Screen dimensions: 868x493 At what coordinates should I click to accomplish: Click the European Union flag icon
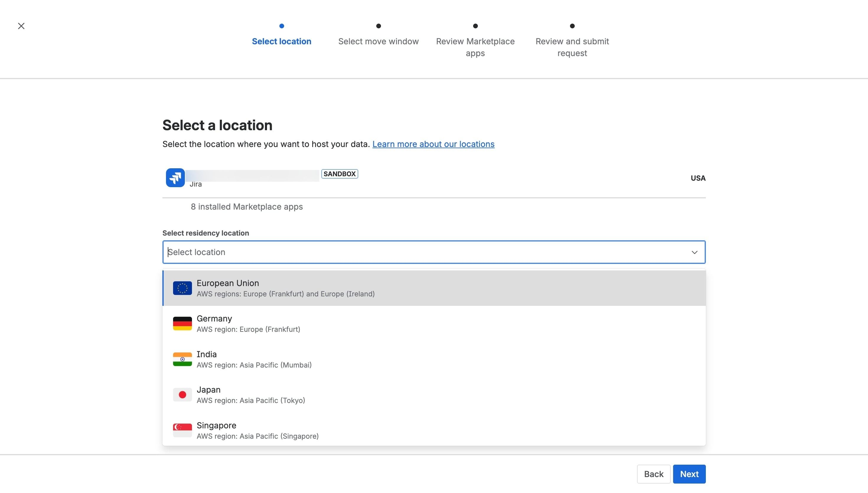coord(182,288)
